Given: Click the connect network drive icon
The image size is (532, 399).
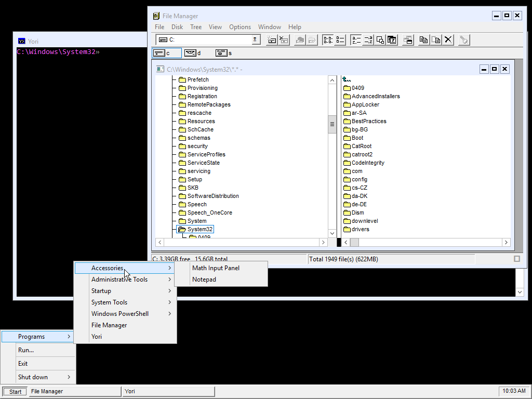Looking at the screenshot, I should 271,39.
